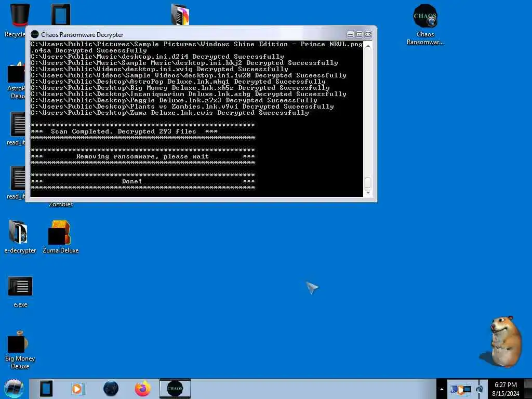532x399 pixels.
Task: Maximize the Chaos Ransomware Decrypter window
Action: pos(360,34)
